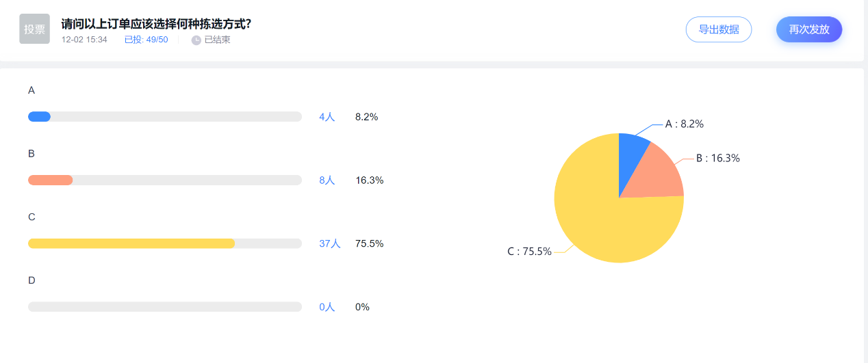Image resolution: width=868 pixels, height=363 pixels.
Task: Open the 4人 voter list for option A
Action: click(x=327, y=117)
